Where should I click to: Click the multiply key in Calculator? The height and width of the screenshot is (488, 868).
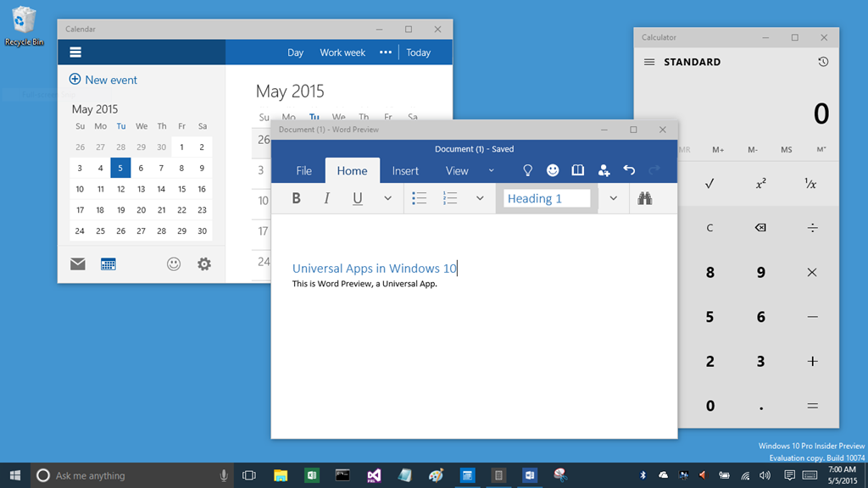tap(812, 272)
